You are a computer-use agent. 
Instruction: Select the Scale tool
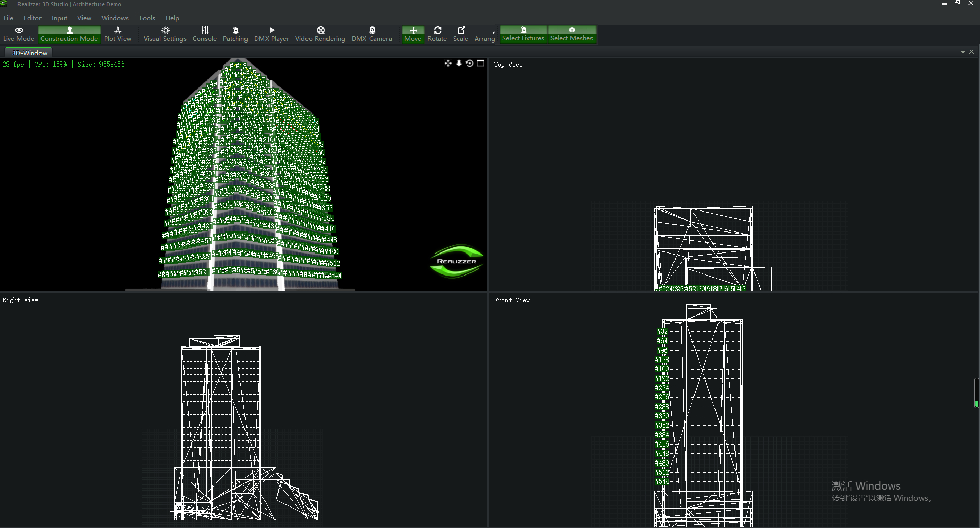(460, 34)
